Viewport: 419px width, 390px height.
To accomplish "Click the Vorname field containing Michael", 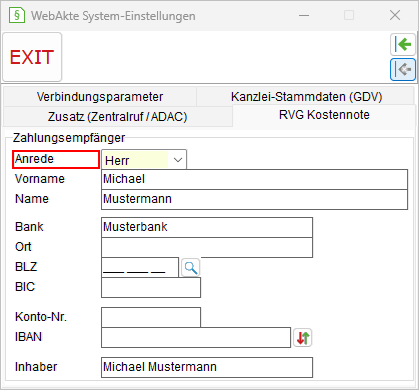I will [254, 179].
